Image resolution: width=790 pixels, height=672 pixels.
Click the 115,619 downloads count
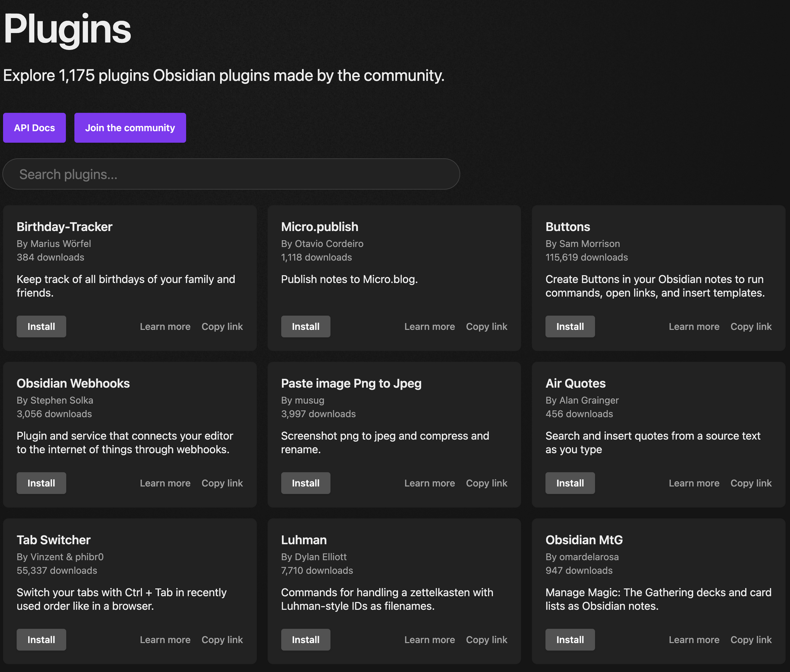tap(587, 257)
